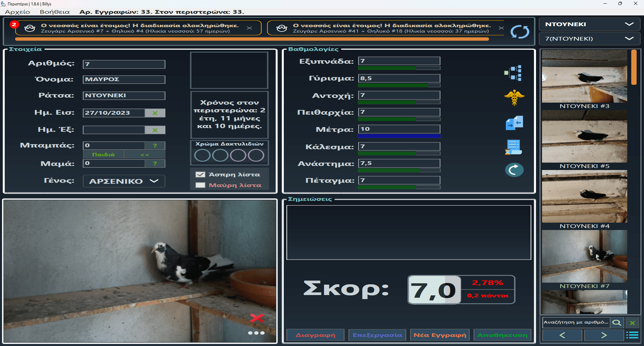644x346 pixels.
Task: Click the << button under Μπαμπάς
Action: click(145, 155)
